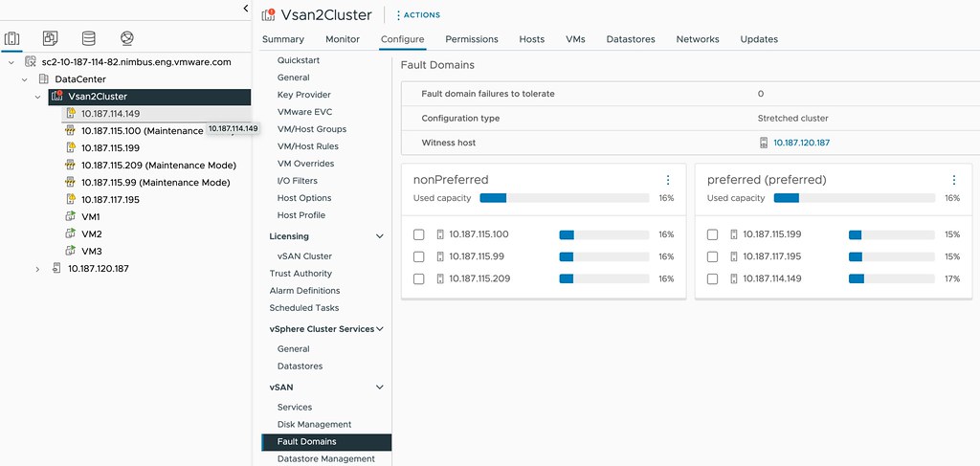This screenshot has height=466, width=980.
Task: Click the VM3 virtual machine icon
Action: click(x=71, y=251)
